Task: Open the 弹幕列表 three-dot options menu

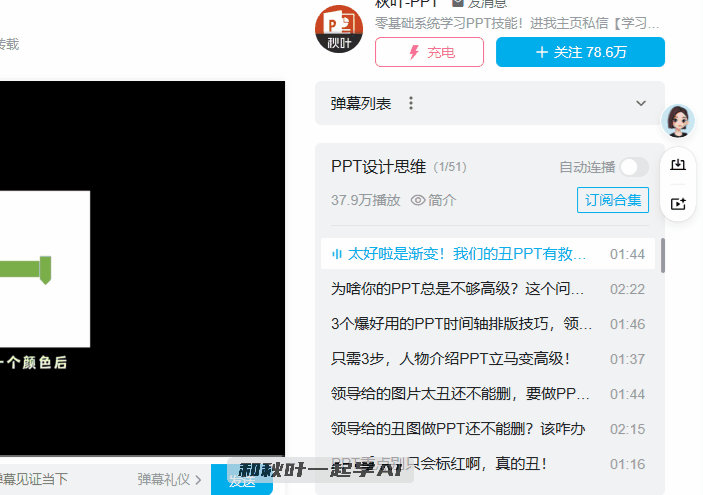Action: pyautogui.click(x=411, y=103)
